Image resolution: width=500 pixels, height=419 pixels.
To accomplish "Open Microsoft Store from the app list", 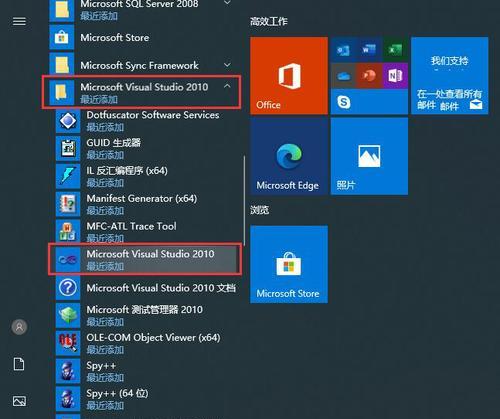I will click(144, 38).
